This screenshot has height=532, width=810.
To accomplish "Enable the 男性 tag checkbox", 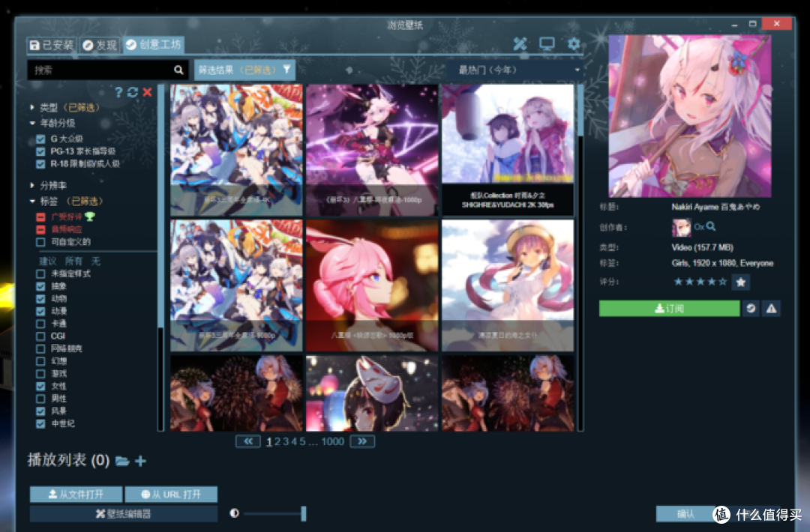I will tap(40, 399).
